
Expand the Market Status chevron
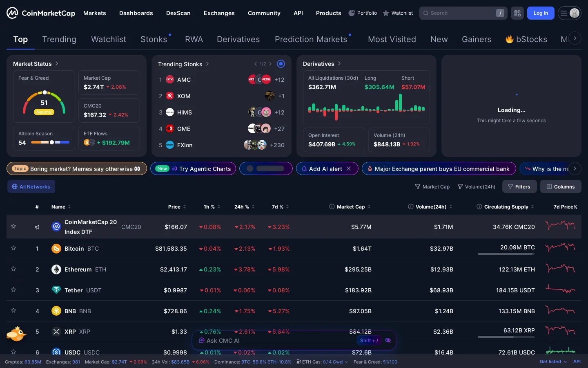pyautogui.click(x=57, y=63)
